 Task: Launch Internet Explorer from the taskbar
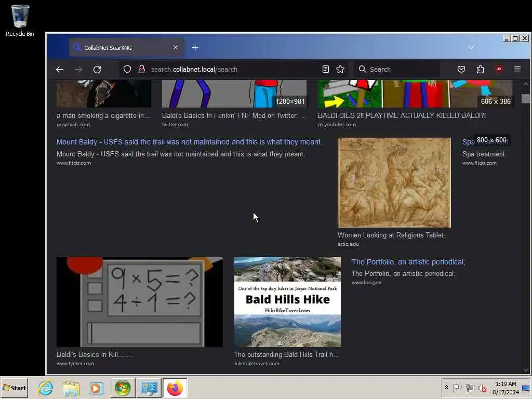(x=46, y=388)
